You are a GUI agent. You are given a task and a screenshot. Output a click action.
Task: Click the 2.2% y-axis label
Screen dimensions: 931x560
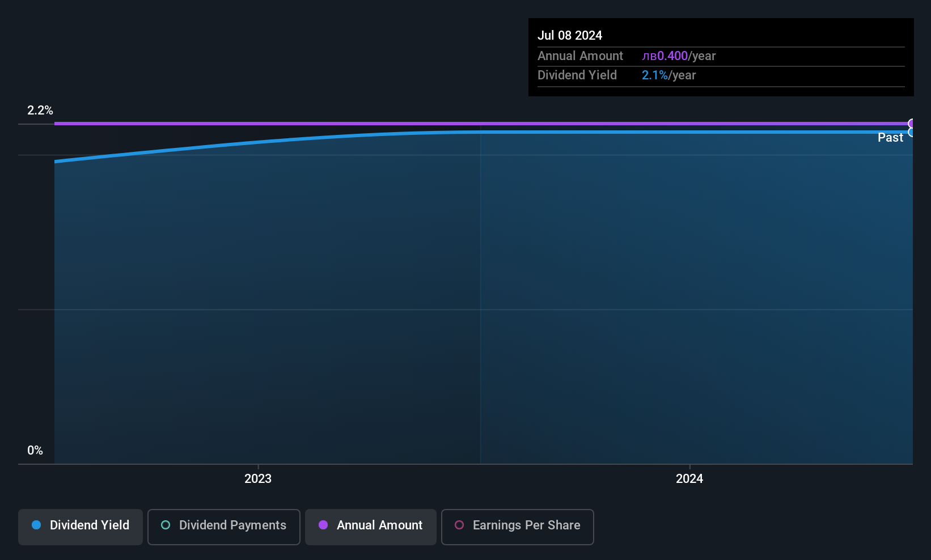[40, 111]
